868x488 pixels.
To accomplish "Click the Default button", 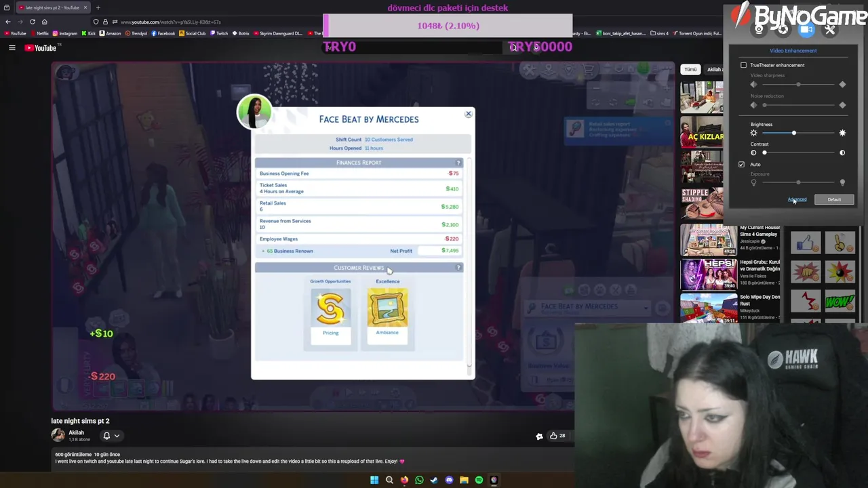I will (834, 200).
